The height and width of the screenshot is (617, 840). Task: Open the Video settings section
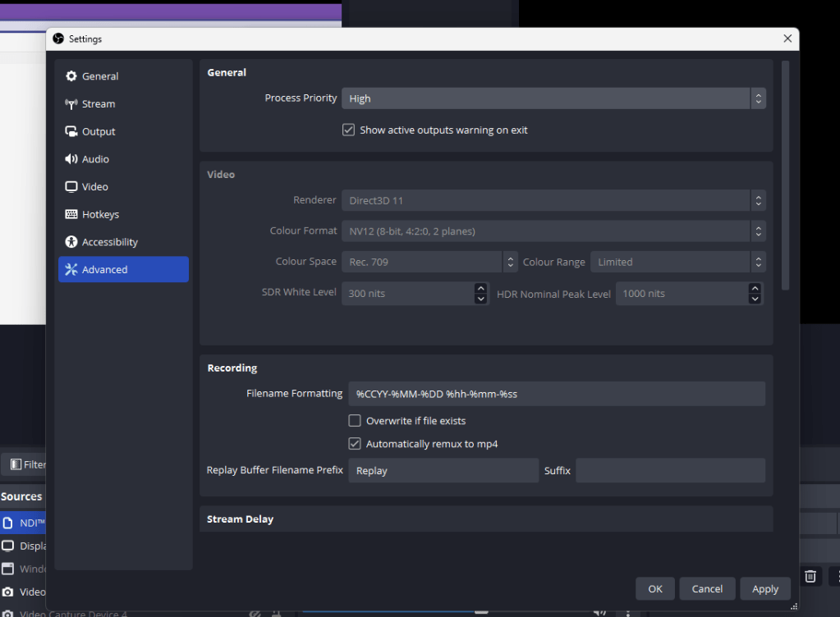point(123,187)
